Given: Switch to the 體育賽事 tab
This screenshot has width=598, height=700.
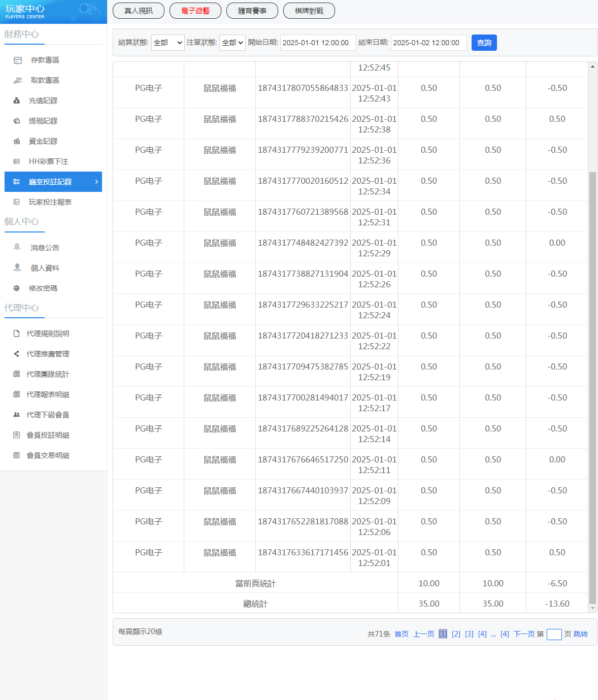Looking at the screenshot, I should click(x=252, y=11).
